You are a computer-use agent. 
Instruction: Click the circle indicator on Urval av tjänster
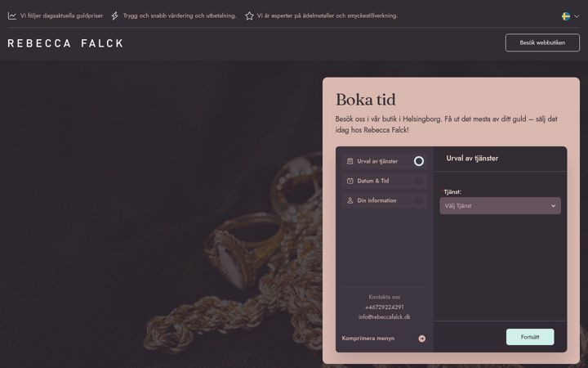[x=419, y=161]
